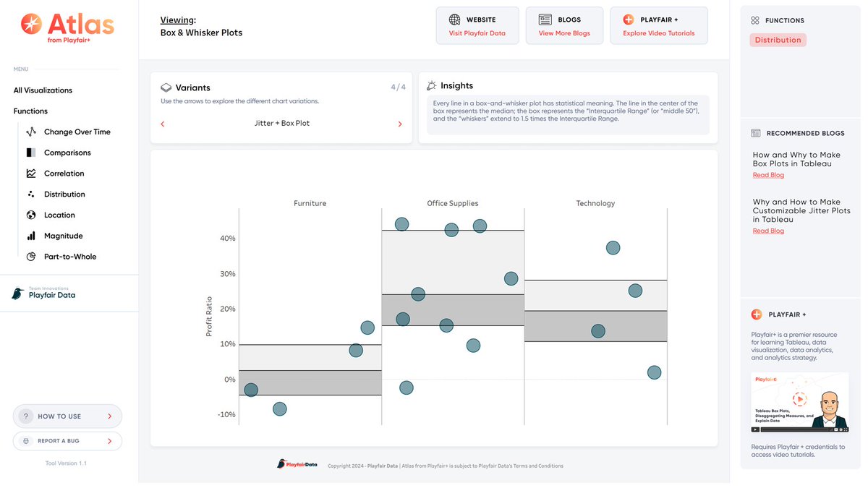Image resolution: width=868 pixels, height=488 pixels.
Task: Click Visit Playfair Data link
Action: click(x=477, y=33)
